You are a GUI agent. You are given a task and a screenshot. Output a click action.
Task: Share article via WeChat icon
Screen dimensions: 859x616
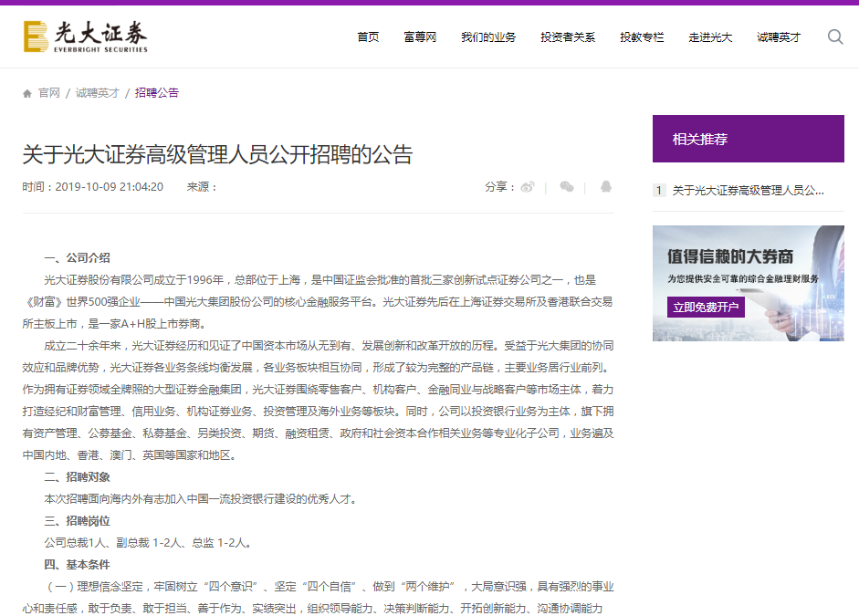(567, 187)
